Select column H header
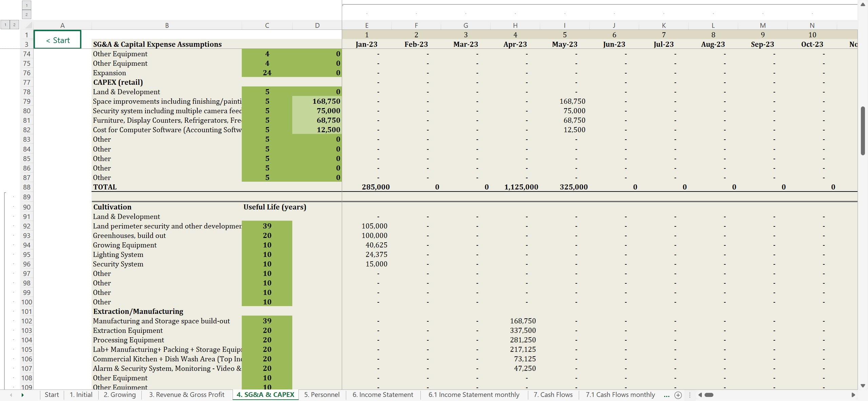The height and width of the screenshot is (401, 868). coord(515,25)
